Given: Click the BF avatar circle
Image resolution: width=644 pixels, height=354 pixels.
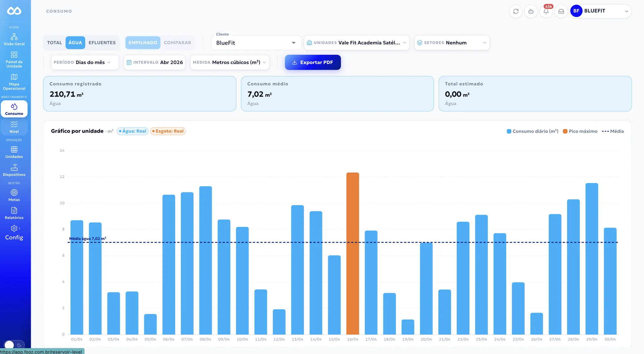Looking at the screenshot, I should [x=576, y=11].
